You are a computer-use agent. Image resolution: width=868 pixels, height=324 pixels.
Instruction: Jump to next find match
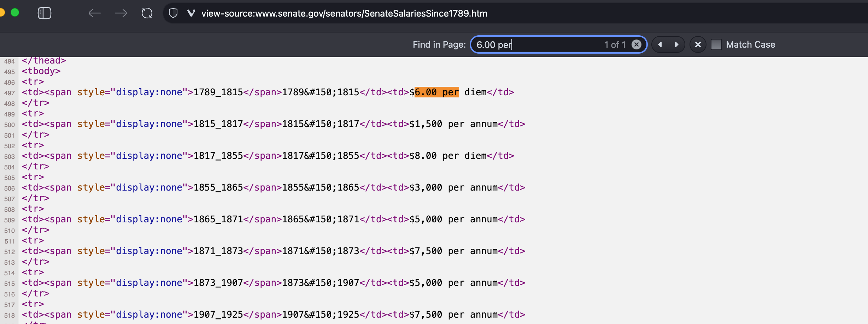(676, 44)
